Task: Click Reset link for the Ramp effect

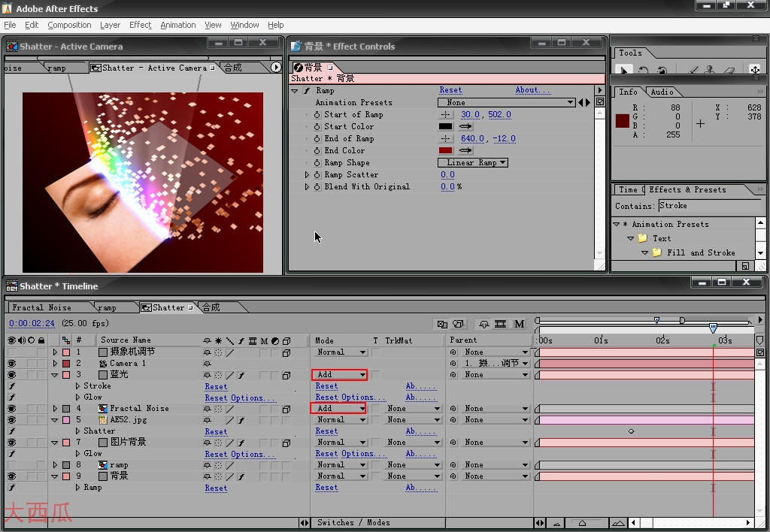Action: point(450,89)
